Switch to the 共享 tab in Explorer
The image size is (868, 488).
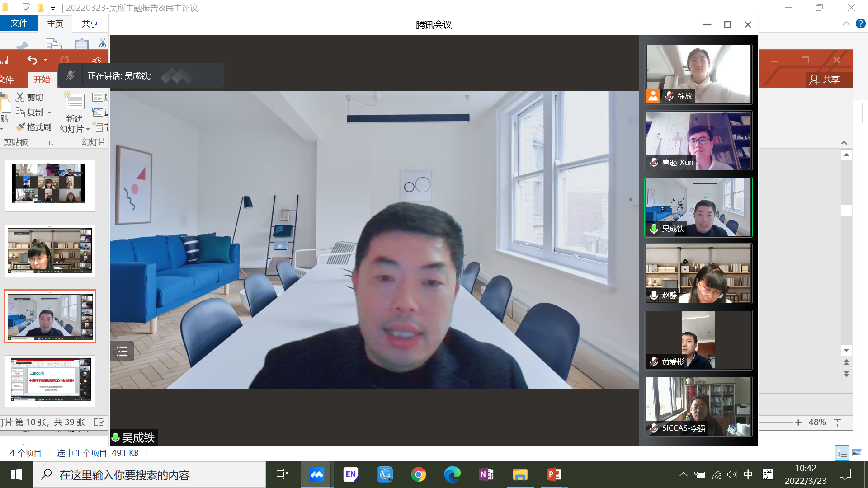point(90,23)
